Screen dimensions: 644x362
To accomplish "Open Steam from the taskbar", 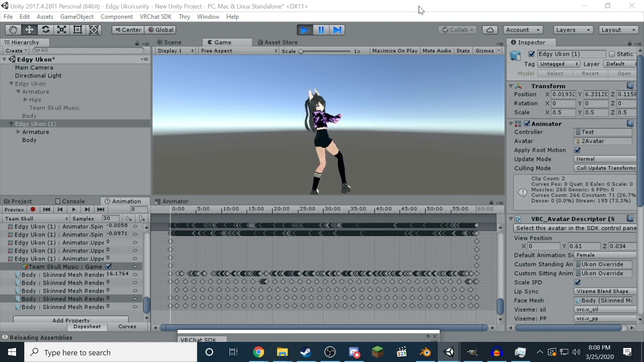I will tap(306, 352).
